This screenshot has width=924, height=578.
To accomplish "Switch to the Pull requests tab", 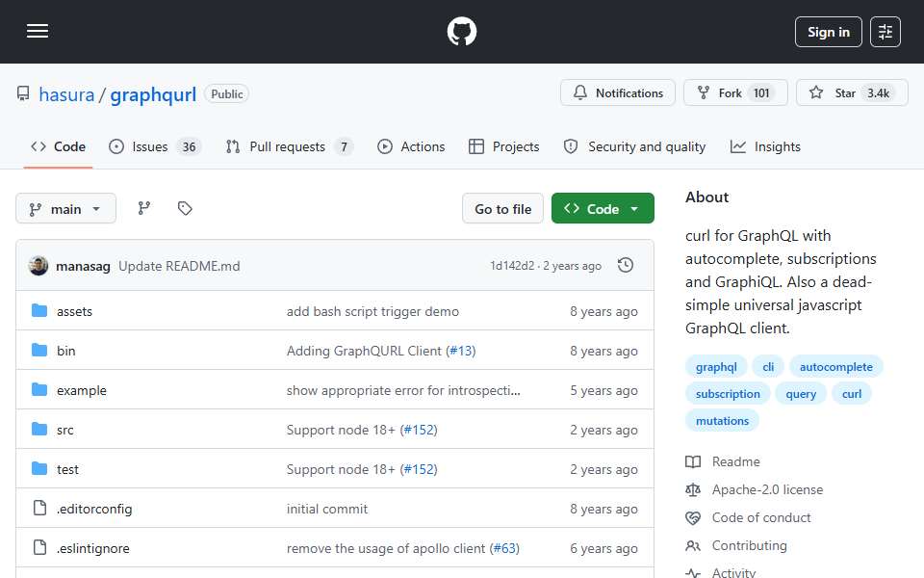I will coord(290,146).
